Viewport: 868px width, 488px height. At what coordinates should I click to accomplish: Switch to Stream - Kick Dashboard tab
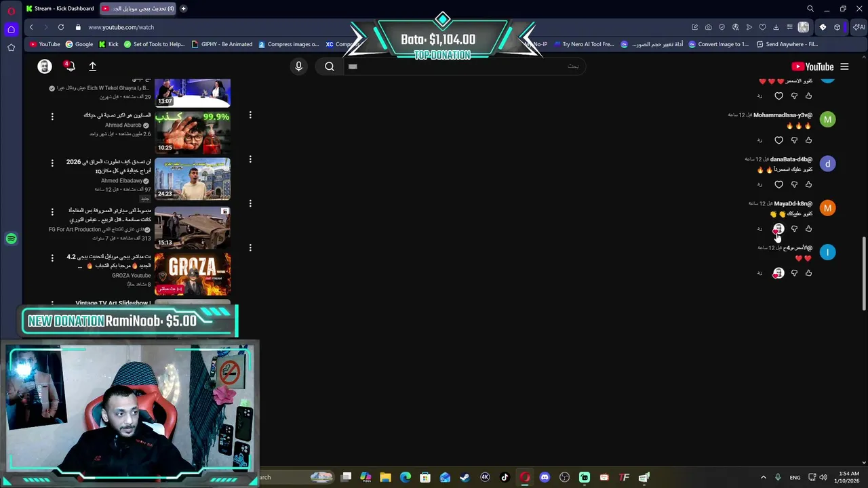point(60,9)
